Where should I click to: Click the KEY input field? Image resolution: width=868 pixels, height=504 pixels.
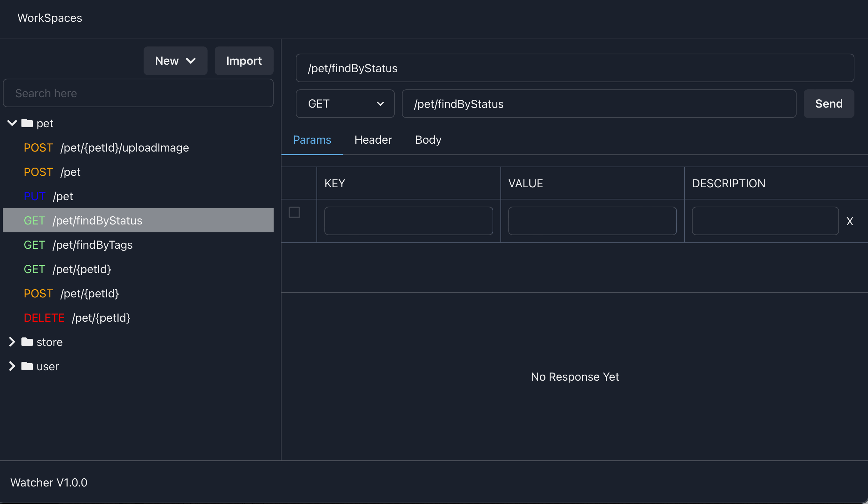pyautogui.click(x=408, y=221)
